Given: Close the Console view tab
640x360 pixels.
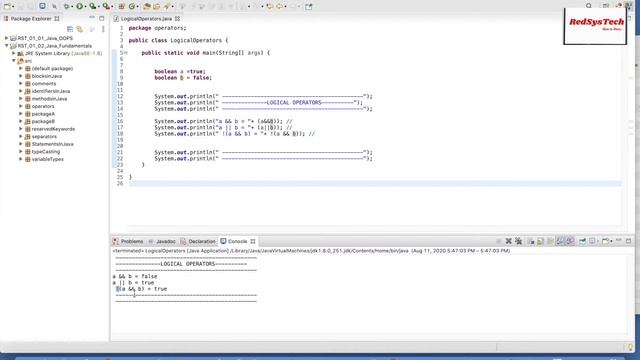Looking at the screenshot, I should click(x=253, y=241).
